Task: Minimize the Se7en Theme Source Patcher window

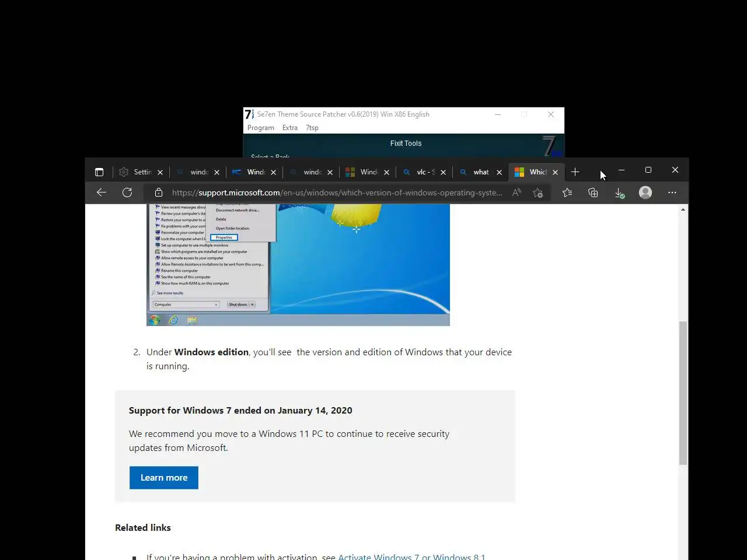Action: [x=498, y=114]
